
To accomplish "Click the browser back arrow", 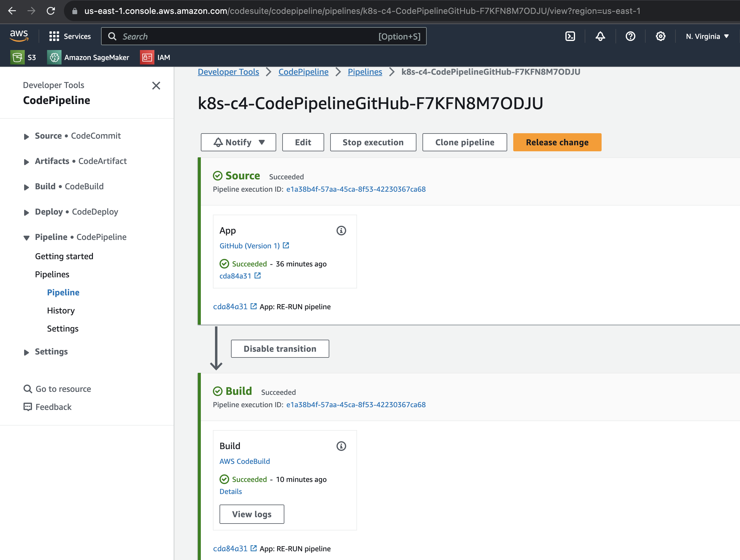I will click(x=12, y=11).
